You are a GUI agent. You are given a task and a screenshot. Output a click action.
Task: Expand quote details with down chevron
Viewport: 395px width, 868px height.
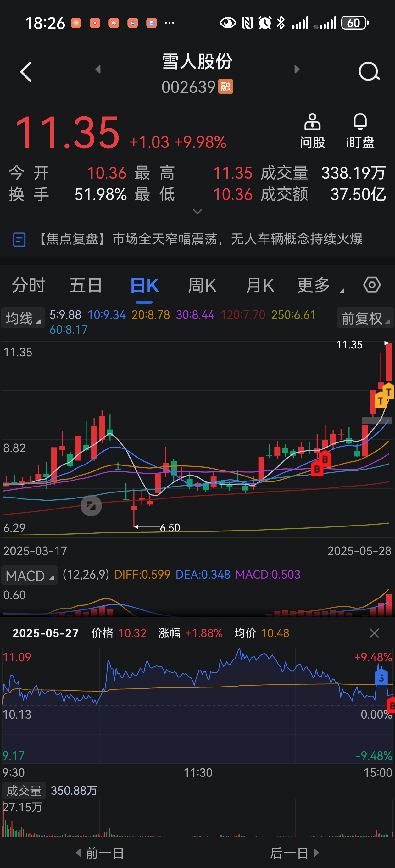click(197, 211)
